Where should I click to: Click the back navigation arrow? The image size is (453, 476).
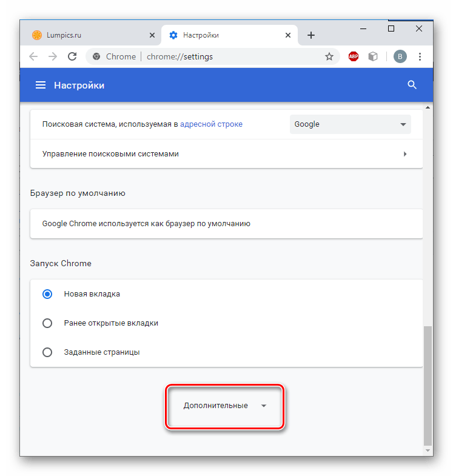[x=33, y=56]
